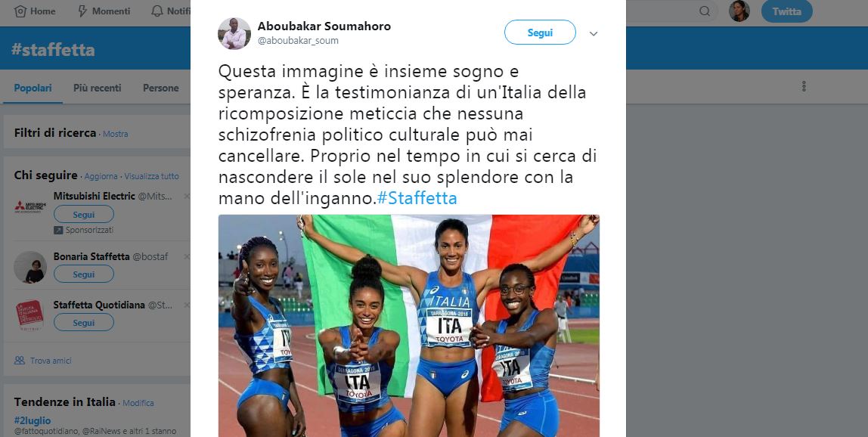Open the #Staffetta hashtag link
Screen dimensions: 868x437
tap(417, 198)
